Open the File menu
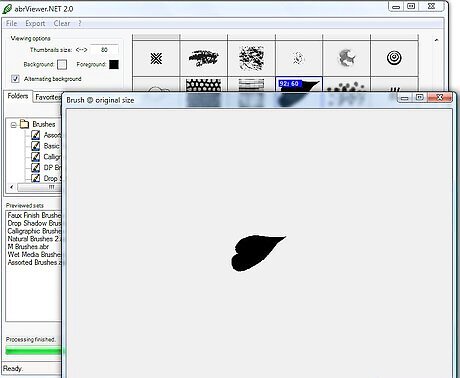 point(11,23)
